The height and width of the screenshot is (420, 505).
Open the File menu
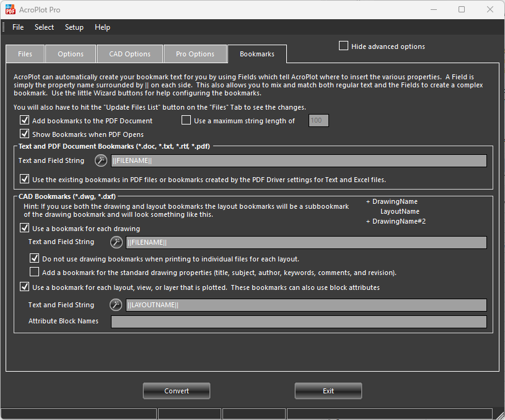[18, 27]
